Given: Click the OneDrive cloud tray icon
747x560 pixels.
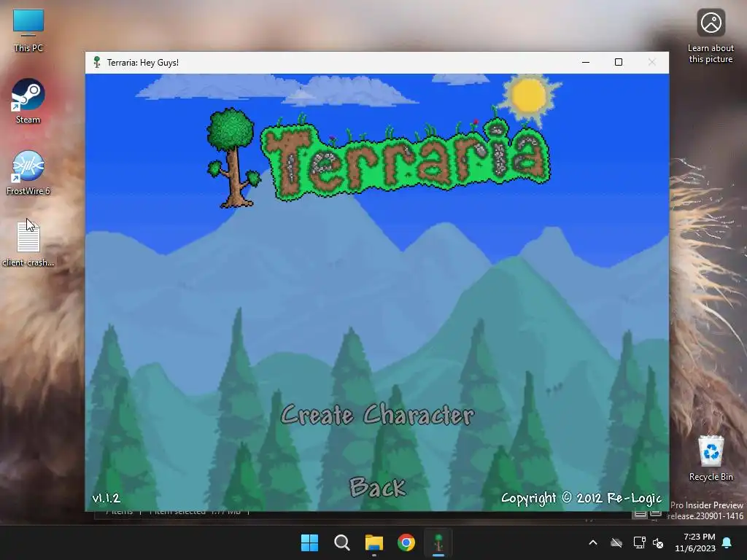Looking at the screenshot, I should (x=616, y=542).
